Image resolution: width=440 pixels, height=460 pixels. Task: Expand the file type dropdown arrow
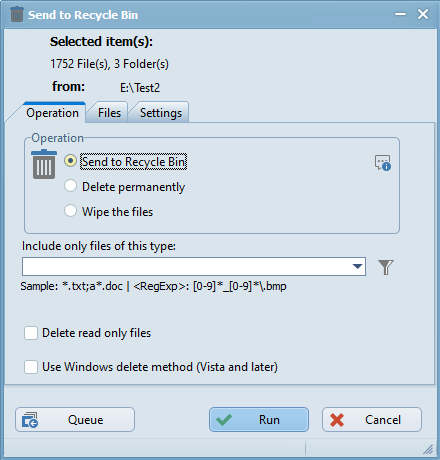(357, 266)
